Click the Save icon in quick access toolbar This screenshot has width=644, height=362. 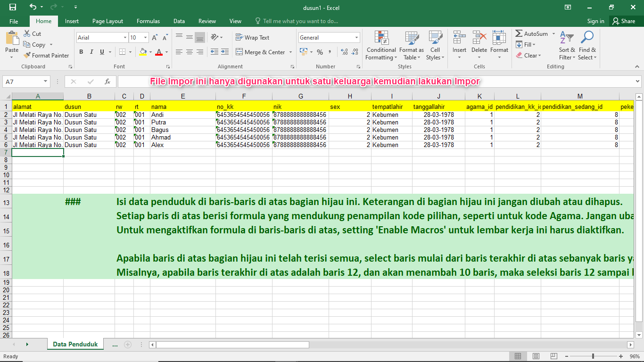pyautogui.click(x=13, y=7)
